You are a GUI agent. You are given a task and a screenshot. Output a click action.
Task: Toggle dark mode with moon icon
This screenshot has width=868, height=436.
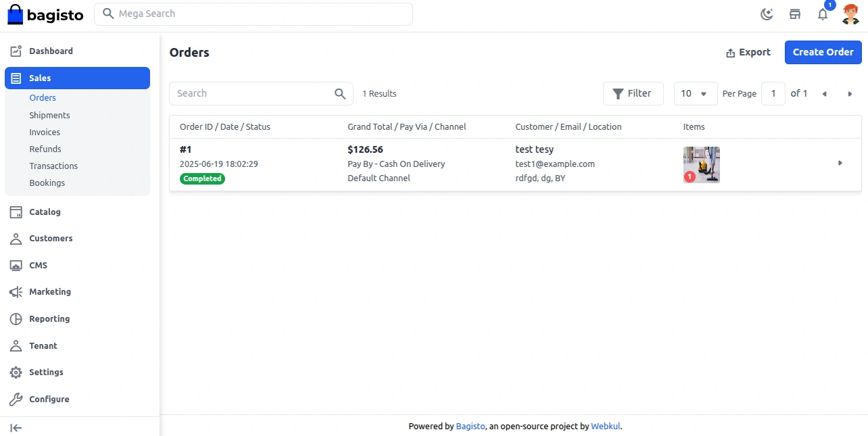[767, 14]
